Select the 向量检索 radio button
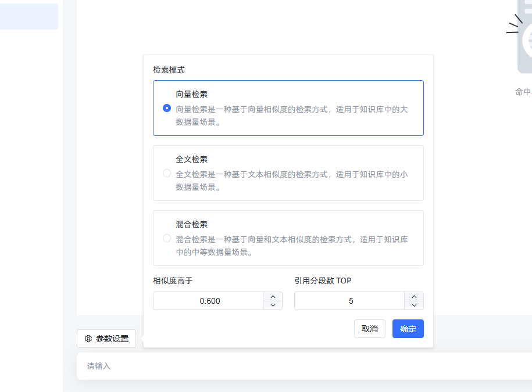532x392 pixels. [x=167, y=108]
